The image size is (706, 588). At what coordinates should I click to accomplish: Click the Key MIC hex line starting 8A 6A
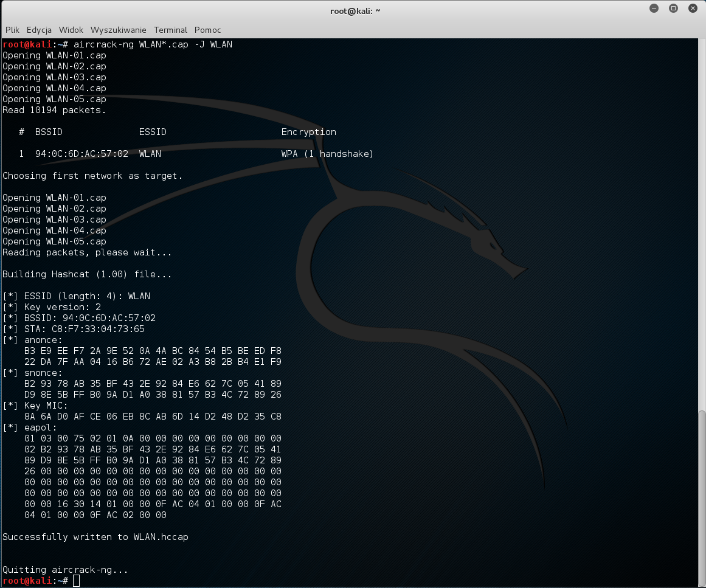coord(153,417)
